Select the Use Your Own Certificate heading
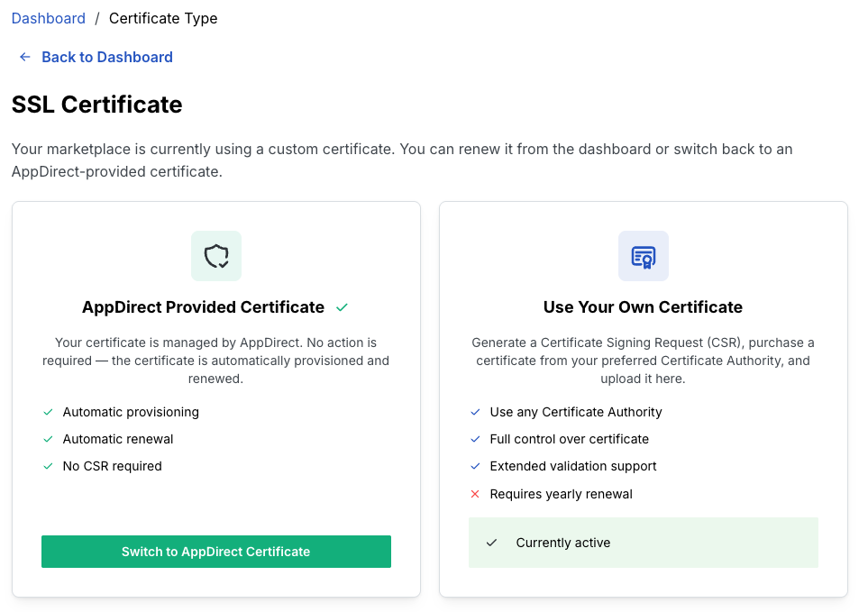Image resolution: width=868 pixels, height=612 pixels. [x=643, y=307]
